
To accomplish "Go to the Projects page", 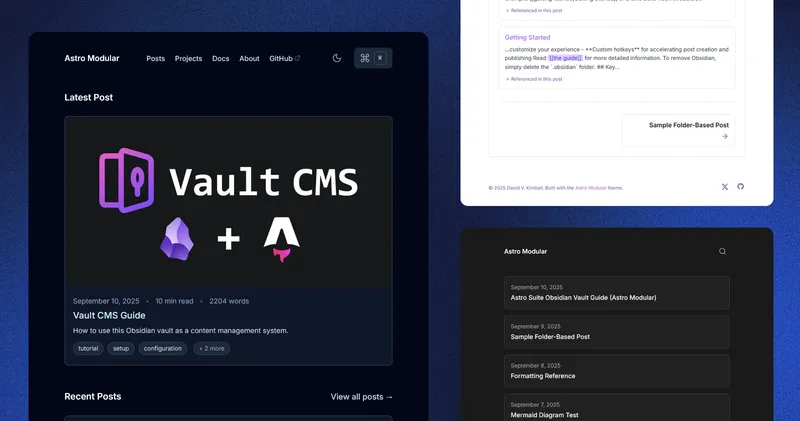I will pos(188,59).
